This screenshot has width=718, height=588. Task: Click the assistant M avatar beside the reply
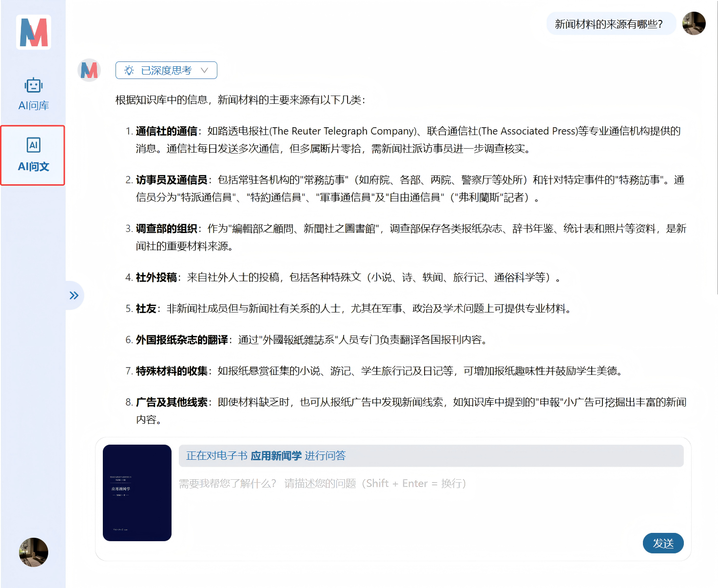(x=89, y=70)
